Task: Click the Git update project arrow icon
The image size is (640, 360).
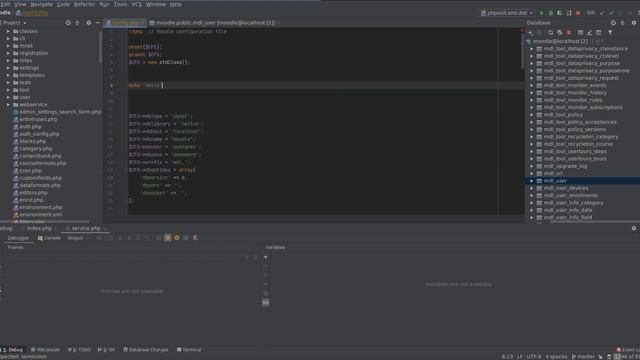Action: click(x=602, y=13)
